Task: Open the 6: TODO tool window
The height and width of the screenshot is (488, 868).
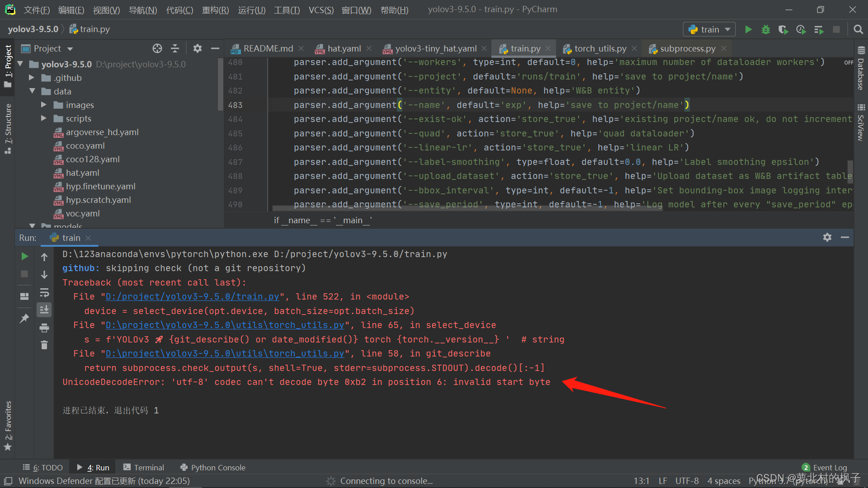Action: 43,467
